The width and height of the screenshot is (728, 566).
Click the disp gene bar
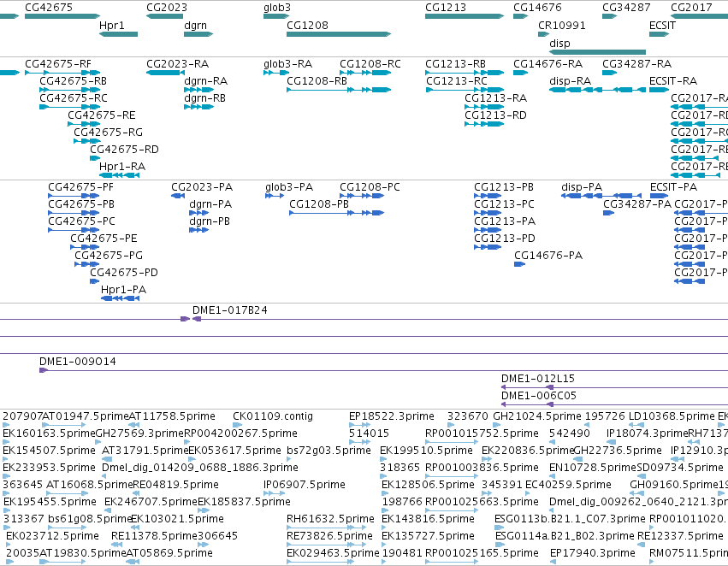click(597, 52)
